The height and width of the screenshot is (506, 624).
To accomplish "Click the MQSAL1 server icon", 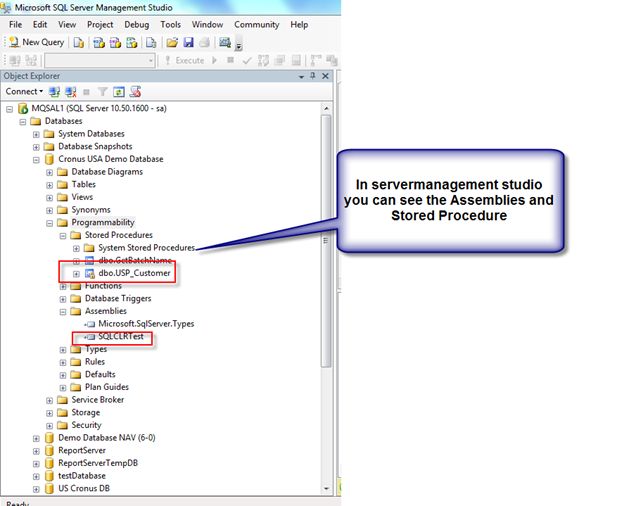I will click(23, 108).
